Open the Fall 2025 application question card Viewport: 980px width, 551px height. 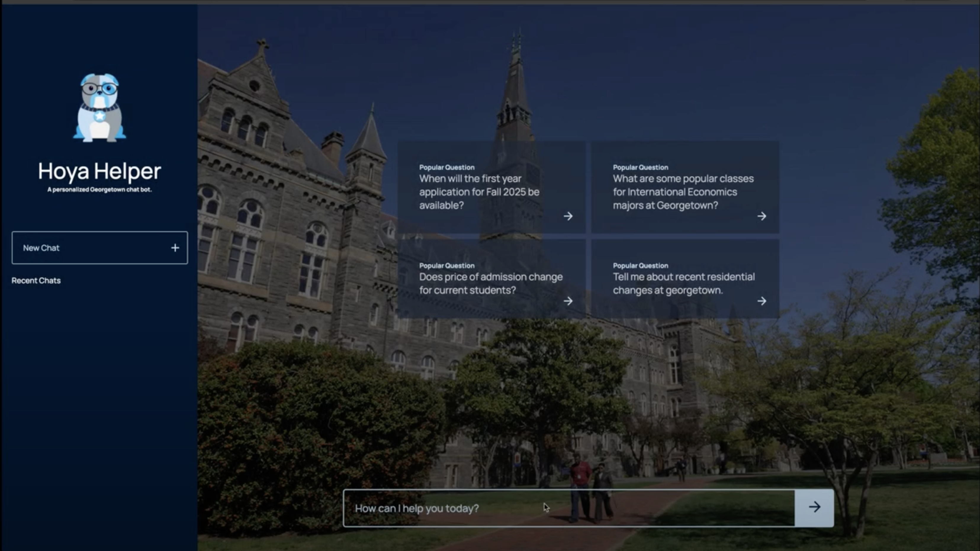491,187
